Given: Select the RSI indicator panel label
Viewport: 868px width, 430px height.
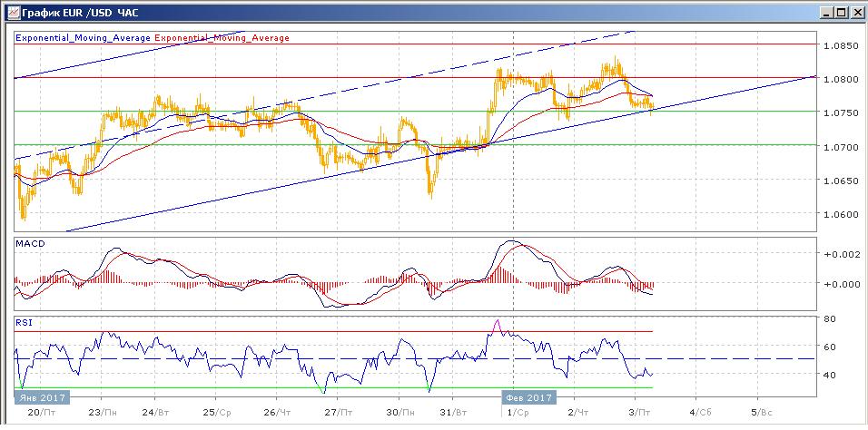Looking at the screenshot, I should pyautogui.click(x=25, y=322).
